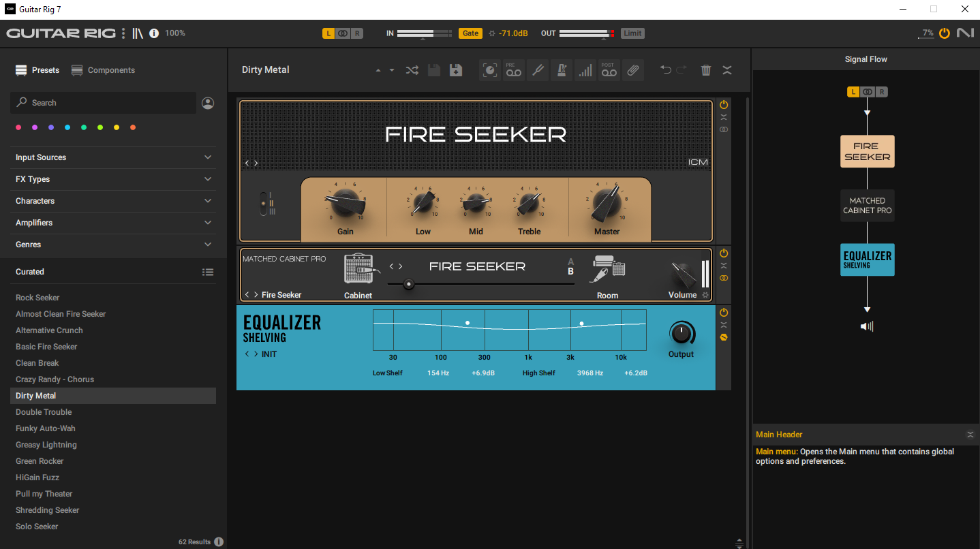Screen dimensions: 980x549
Task: Click Matched Cabinet Pro block in Signal Flow
Action: 867,206
